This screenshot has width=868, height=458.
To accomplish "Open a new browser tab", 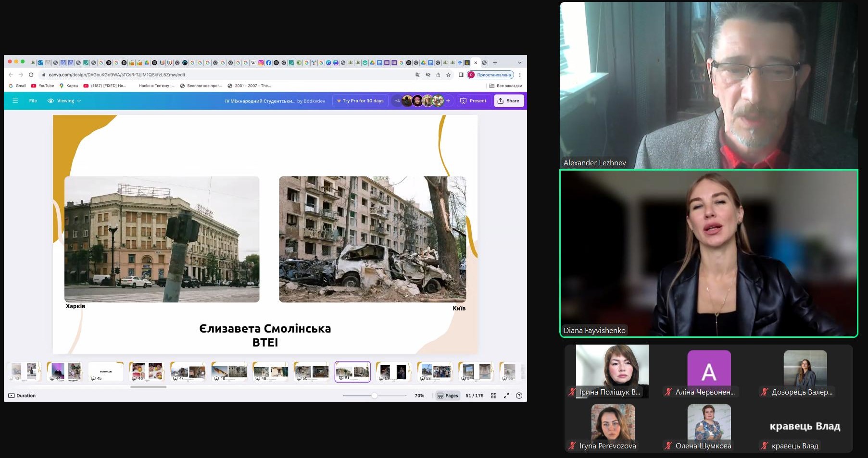I will pos(495,62).
